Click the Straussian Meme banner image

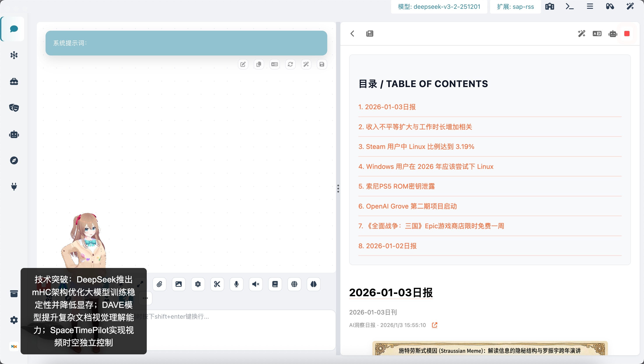tap(490, 348)
